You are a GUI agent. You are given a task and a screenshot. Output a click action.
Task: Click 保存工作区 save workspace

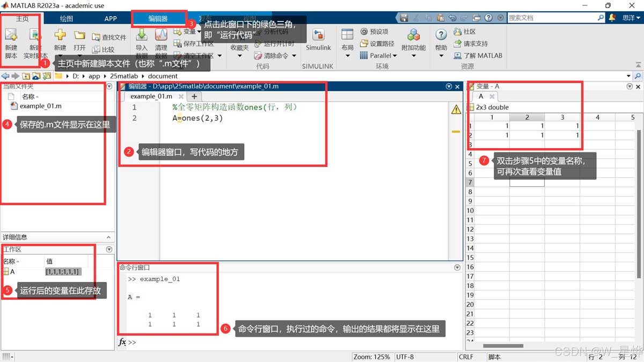tap(193, 44)
